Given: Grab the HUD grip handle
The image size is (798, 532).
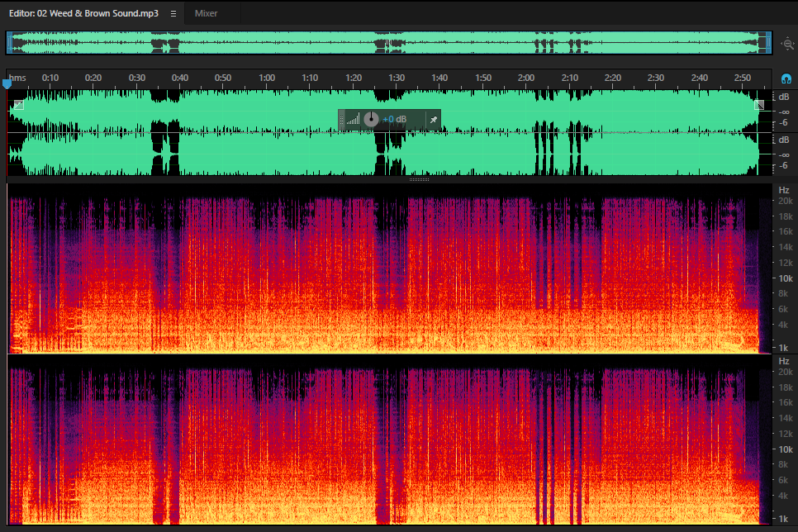Looking at the screenshot, I should (341, 120).
